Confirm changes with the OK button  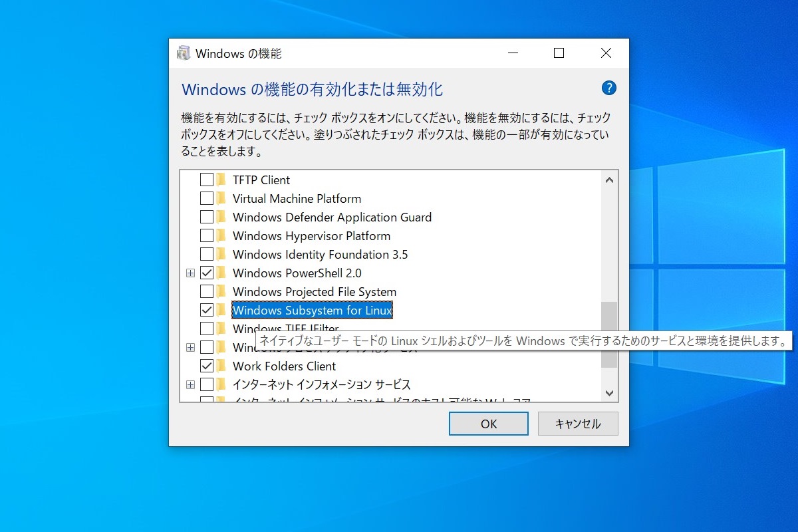488,424
